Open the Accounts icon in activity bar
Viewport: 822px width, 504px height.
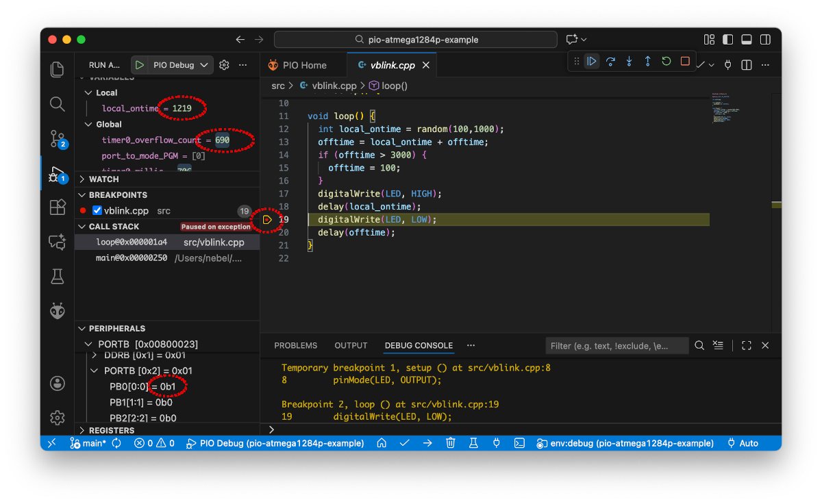pyautogui.click(x=58, y=383)
